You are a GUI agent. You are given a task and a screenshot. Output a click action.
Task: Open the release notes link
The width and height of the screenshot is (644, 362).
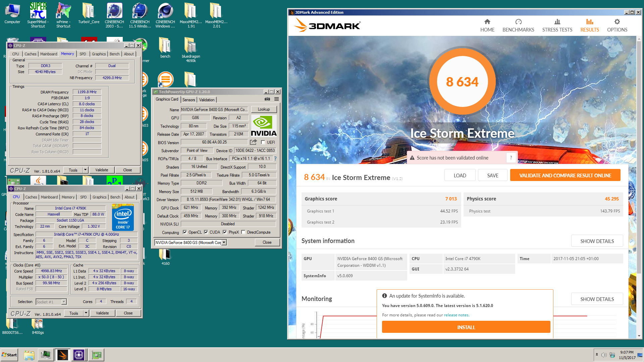tap(456, 315)
